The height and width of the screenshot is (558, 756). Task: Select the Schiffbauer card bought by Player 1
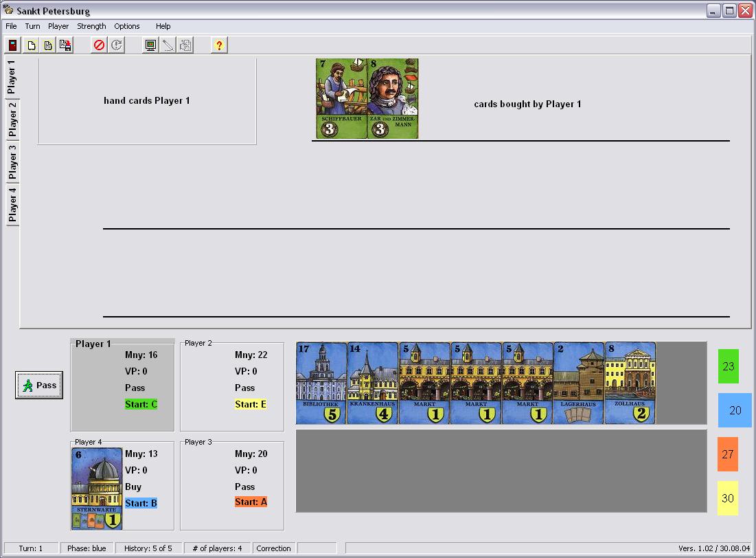click(341, 99)
